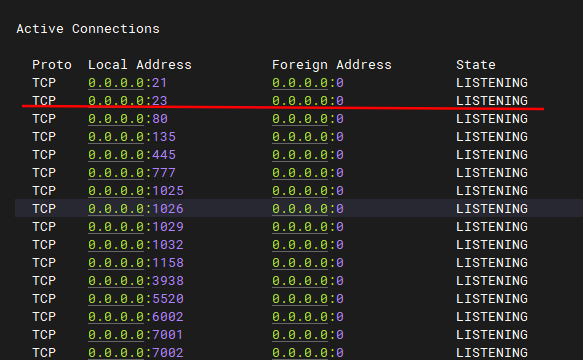Click LISTENING state in port 1158 row
The width and height of the screenshot is (583, 360).
[492, 263]
